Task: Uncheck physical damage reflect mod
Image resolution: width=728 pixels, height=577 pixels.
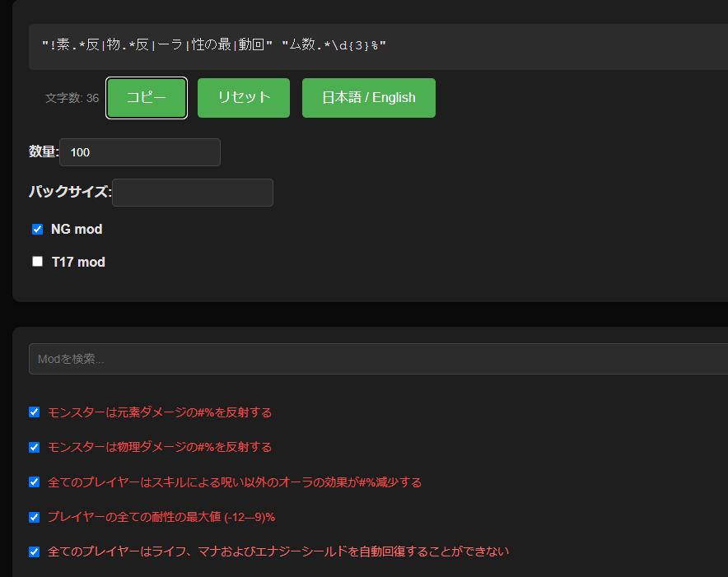Action: pos(34,447)
